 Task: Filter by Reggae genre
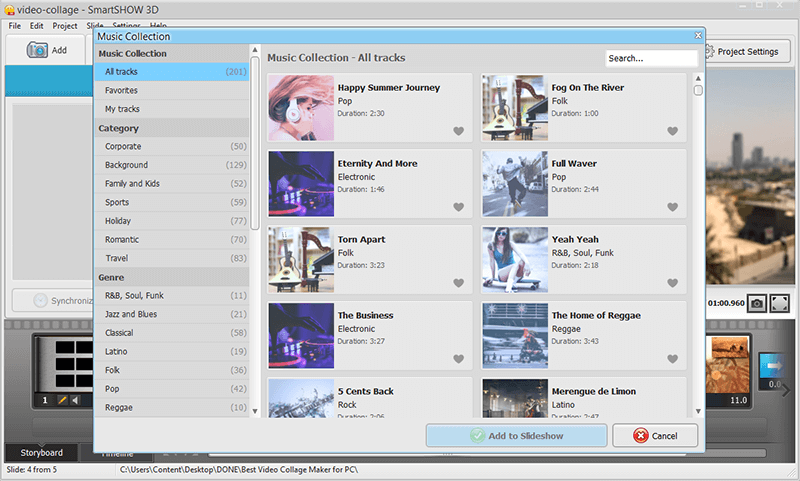[171, 407]
